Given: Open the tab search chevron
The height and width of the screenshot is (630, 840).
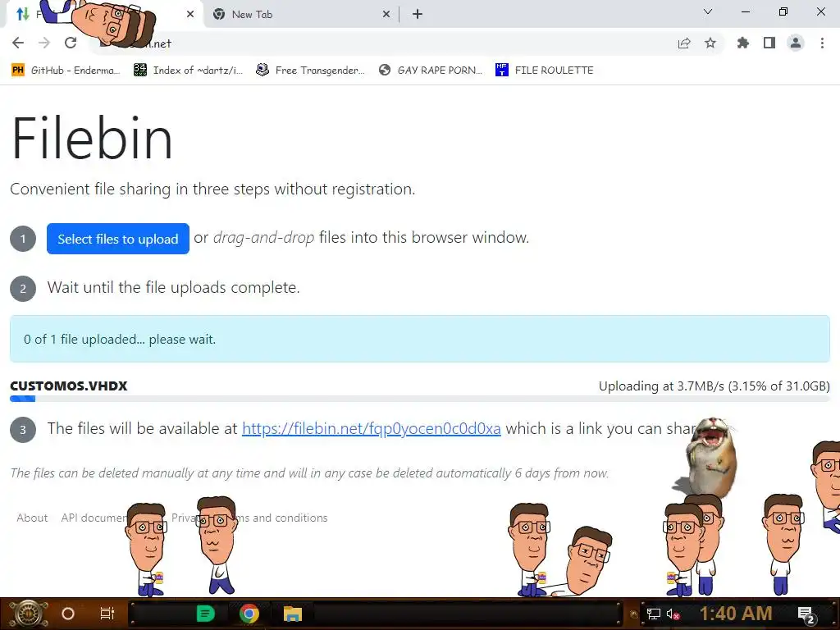Looking at the screenshot, I should pos(708,11).
